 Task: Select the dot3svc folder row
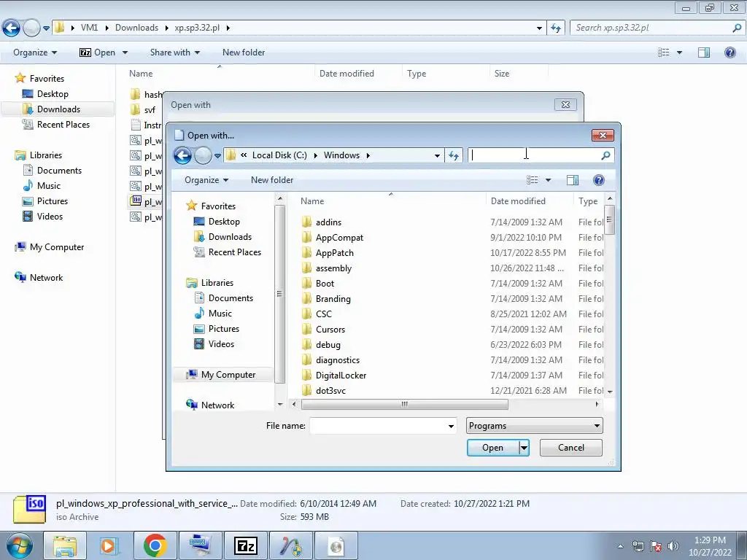click(x=330, y=391)
